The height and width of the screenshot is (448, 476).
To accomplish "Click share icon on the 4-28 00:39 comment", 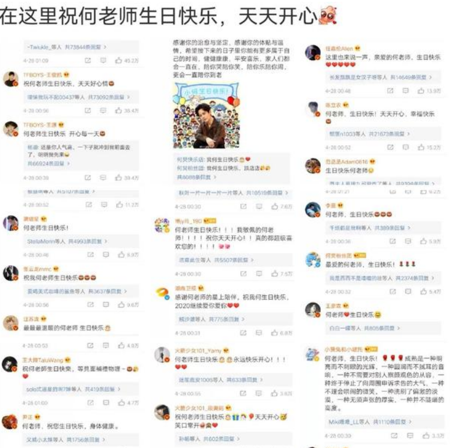I will tap(88, 178).
